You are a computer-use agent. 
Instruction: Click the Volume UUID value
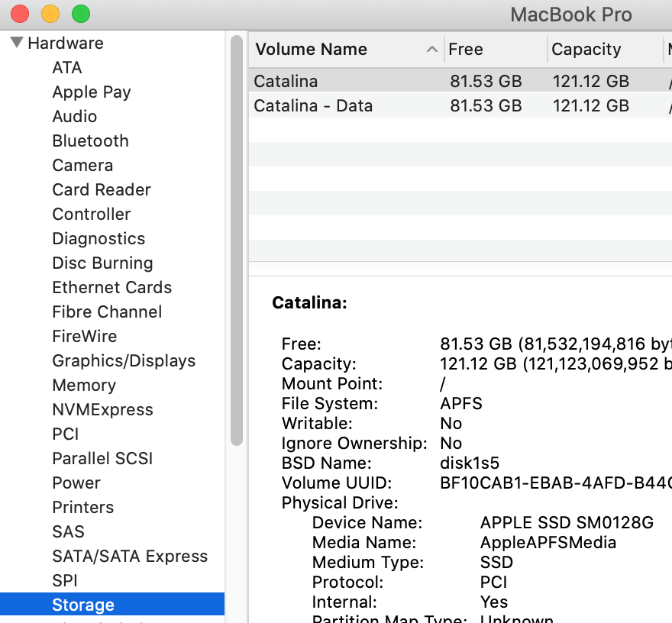click(556, 483)
